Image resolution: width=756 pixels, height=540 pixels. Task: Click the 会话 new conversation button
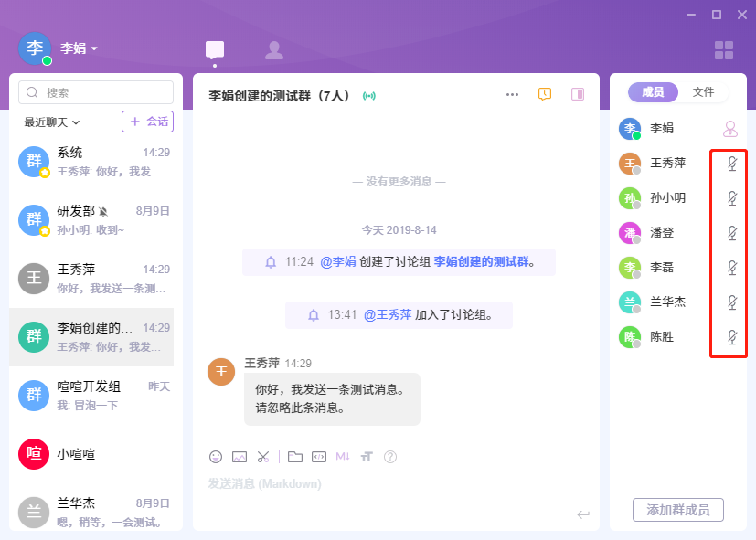point(147,122)
